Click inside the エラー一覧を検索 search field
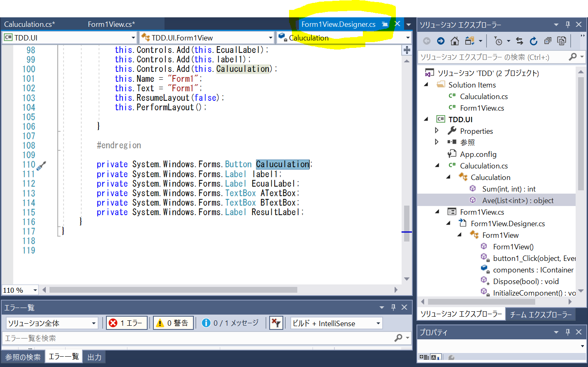The height and width of the screenshot is (367, 588). 165,338
